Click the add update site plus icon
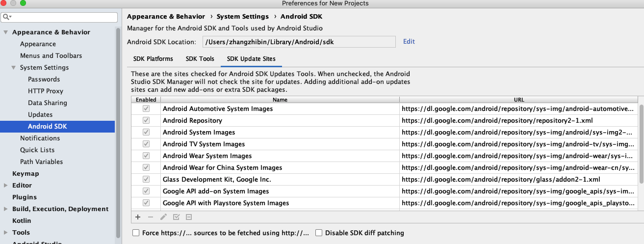644x244 pixels. click(x=138, y=217)
